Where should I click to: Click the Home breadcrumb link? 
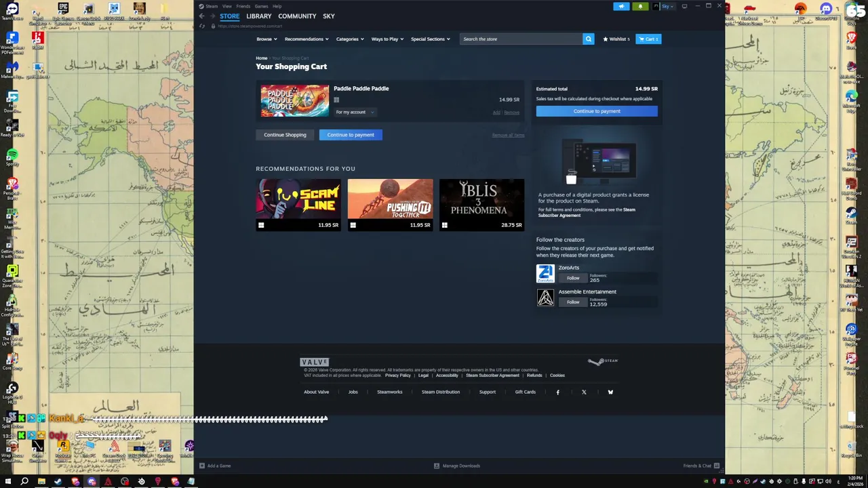coord(261,58)
